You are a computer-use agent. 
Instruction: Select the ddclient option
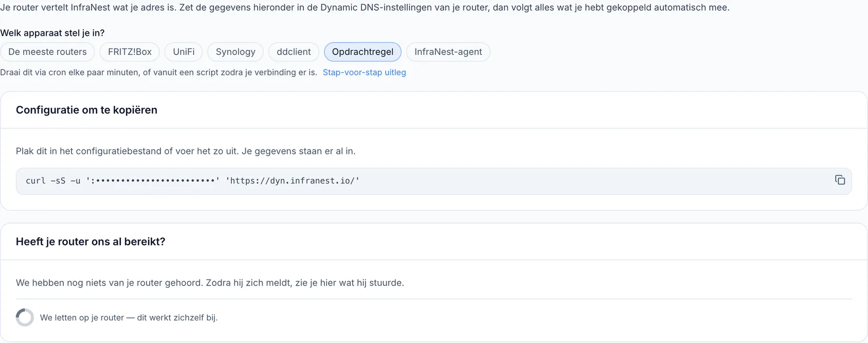coord(294,52)
